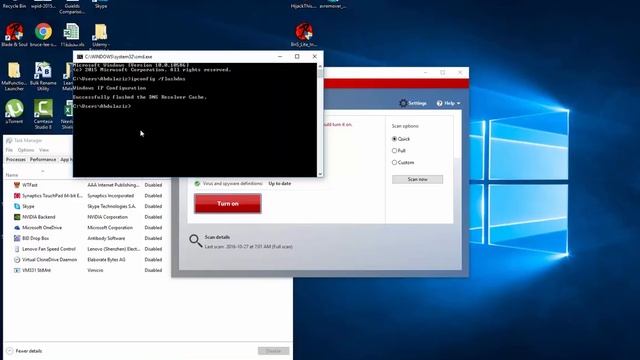
Task: Click the Virtual CloneDrive Daemon icon
Action: click(17, 259)
